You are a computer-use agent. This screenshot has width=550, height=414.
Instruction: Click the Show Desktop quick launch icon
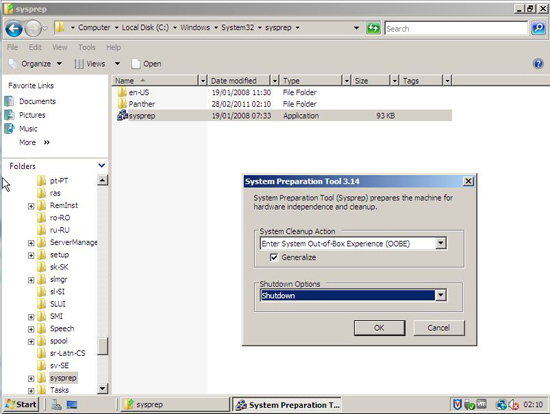pos(72,405)
